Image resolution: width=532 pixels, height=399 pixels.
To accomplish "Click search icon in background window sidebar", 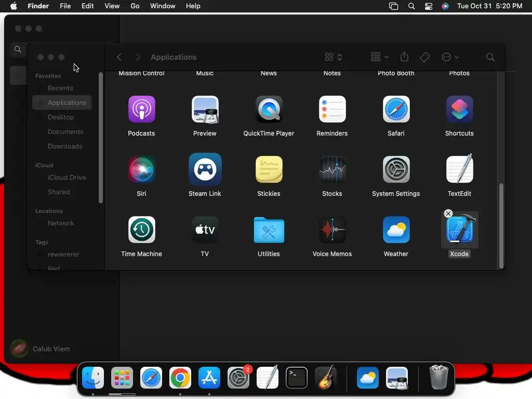I will 18,49.
